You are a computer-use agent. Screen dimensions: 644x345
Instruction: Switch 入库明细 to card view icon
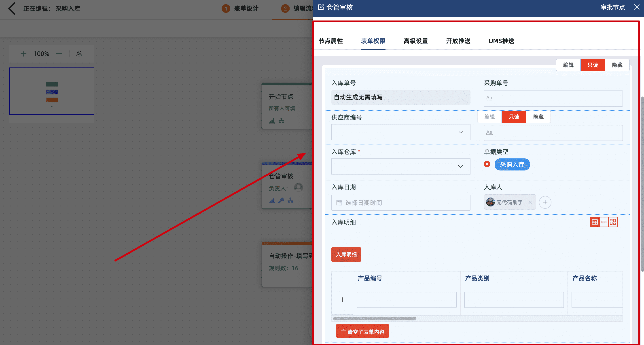pos(604,222)
